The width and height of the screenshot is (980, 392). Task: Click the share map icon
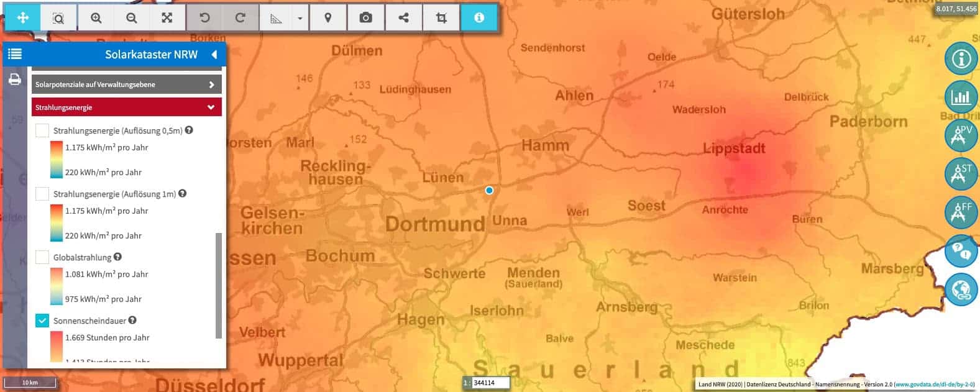pyautogui.click(x=403, y=18)
